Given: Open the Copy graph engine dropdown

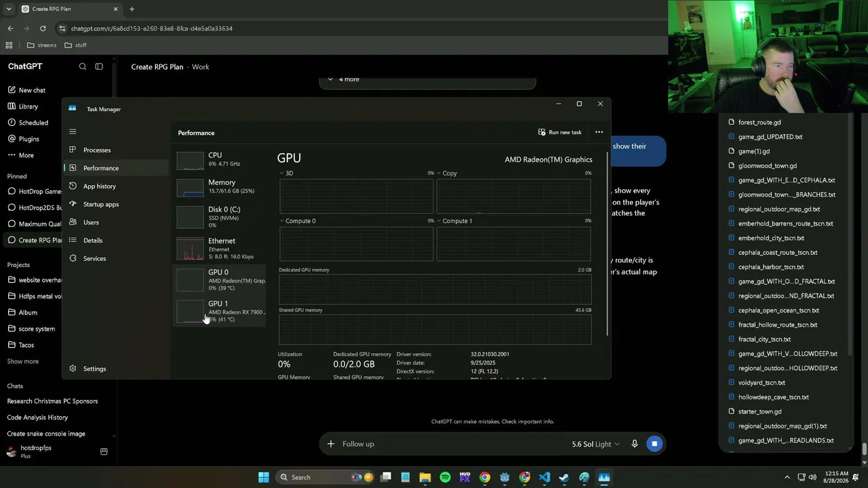Looking at the screenshot, I should coord(447,174).
